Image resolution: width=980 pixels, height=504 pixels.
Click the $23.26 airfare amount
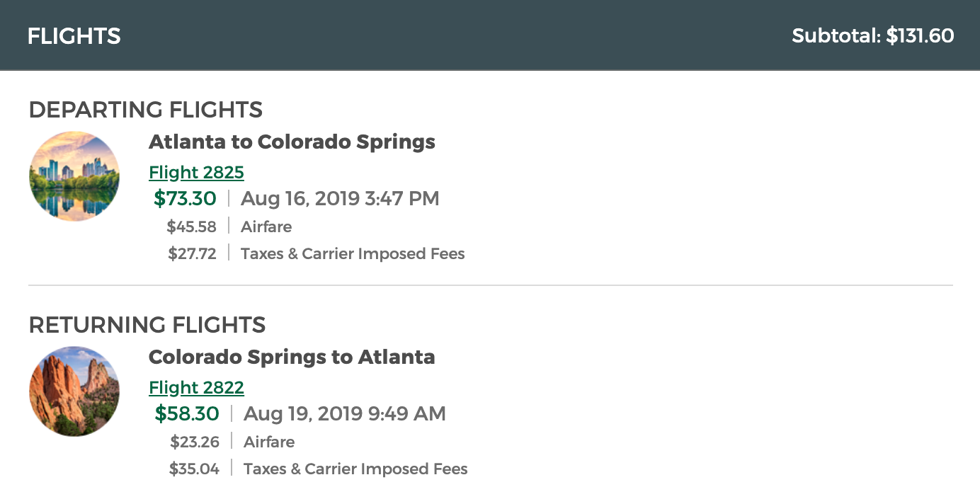pyautogui.click(x=195, y=442)
